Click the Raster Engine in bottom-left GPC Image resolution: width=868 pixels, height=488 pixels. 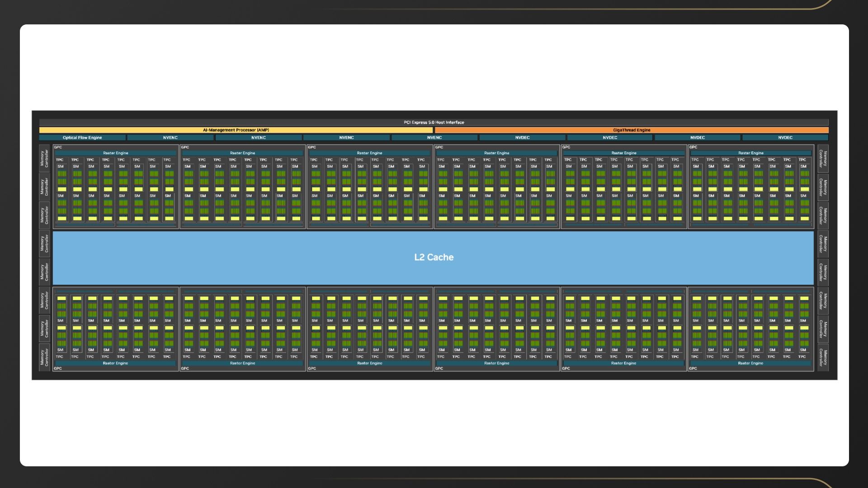point(116,363)
